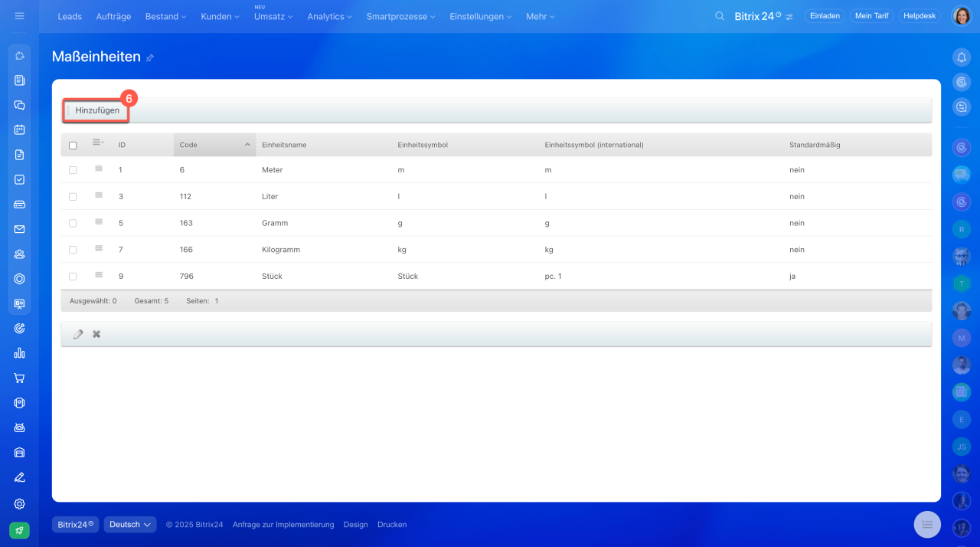The image size is (980, 547).
Task: Open the feed icon in left sidebar
Action: point(20,80)
